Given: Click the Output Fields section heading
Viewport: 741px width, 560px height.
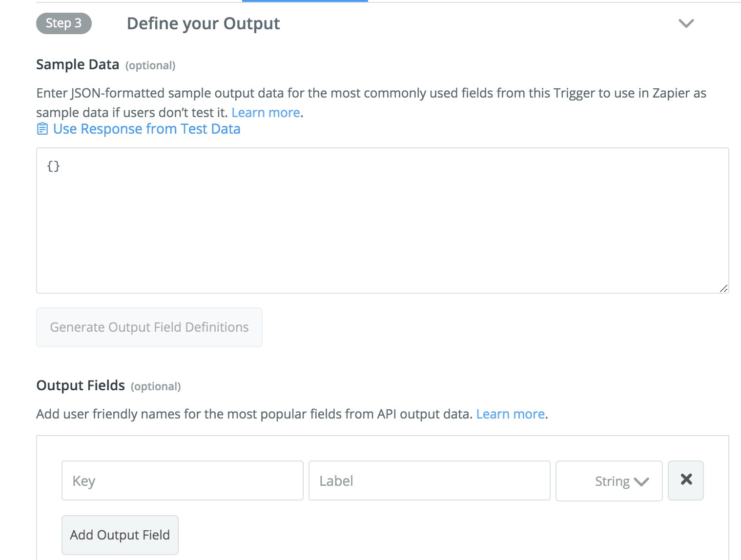Looking at the screenshot, I should [x=81, y=385].
